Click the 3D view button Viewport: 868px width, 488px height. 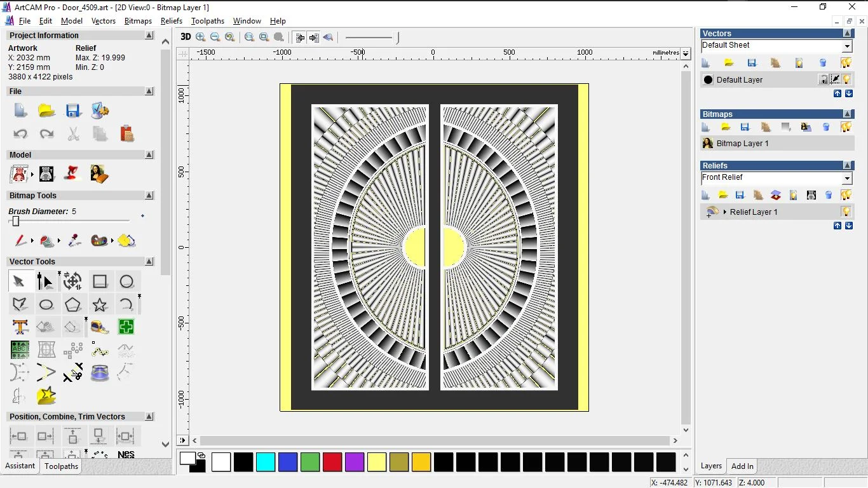tap(186, 37)
